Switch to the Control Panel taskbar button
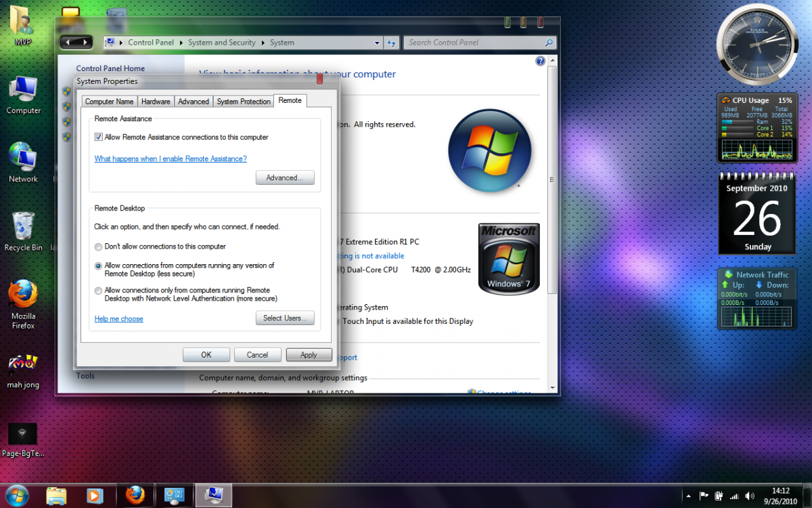Image resolution: width=812 pixels, height=508 pixels. pos(174,495)
